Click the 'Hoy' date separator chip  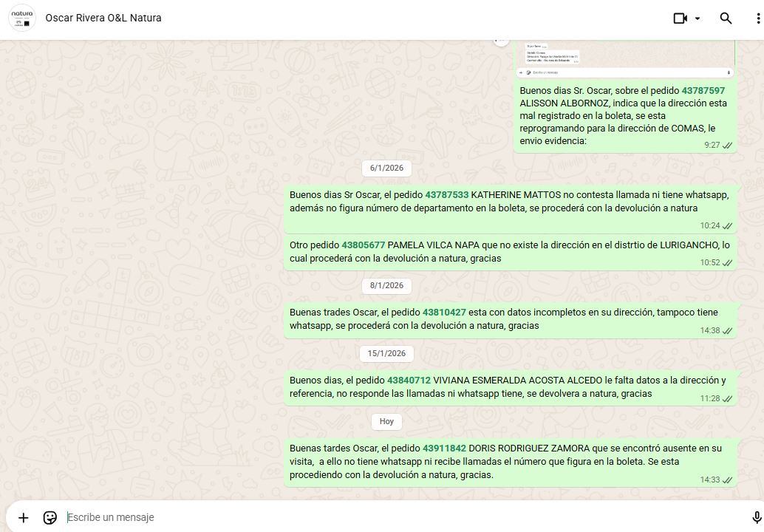point(386,421)
